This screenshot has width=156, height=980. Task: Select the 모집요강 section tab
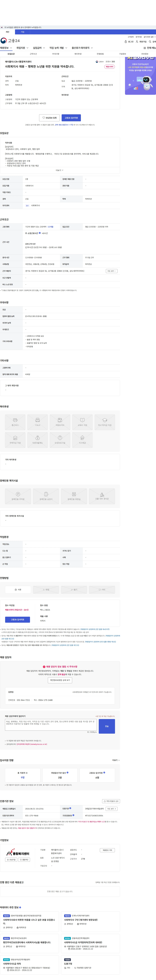(11, 54)
